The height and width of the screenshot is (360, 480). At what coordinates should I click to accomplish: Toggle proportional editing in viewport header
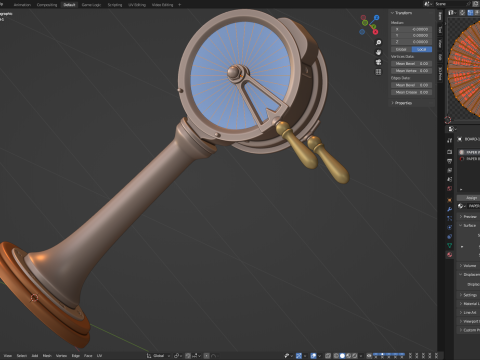[x=207, y=356]
